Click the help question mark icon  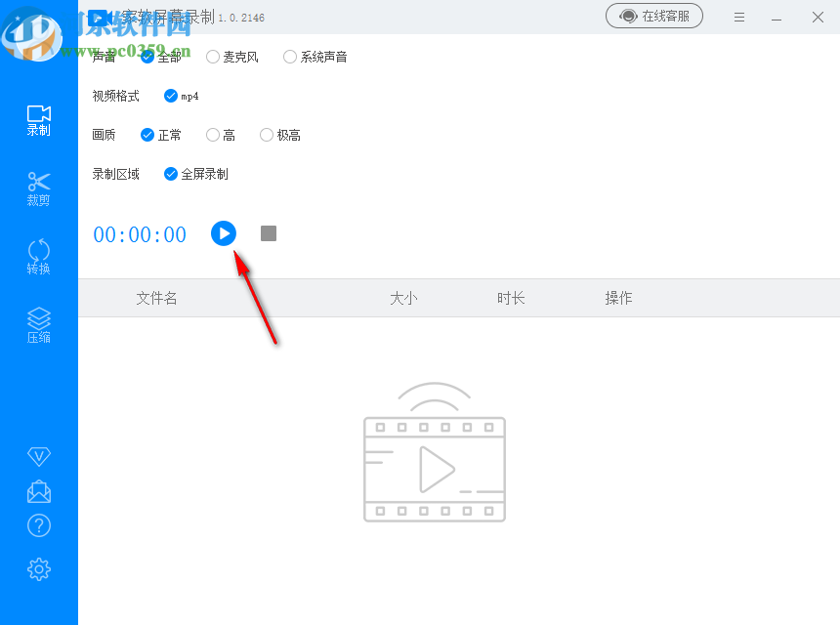(38, 525)
